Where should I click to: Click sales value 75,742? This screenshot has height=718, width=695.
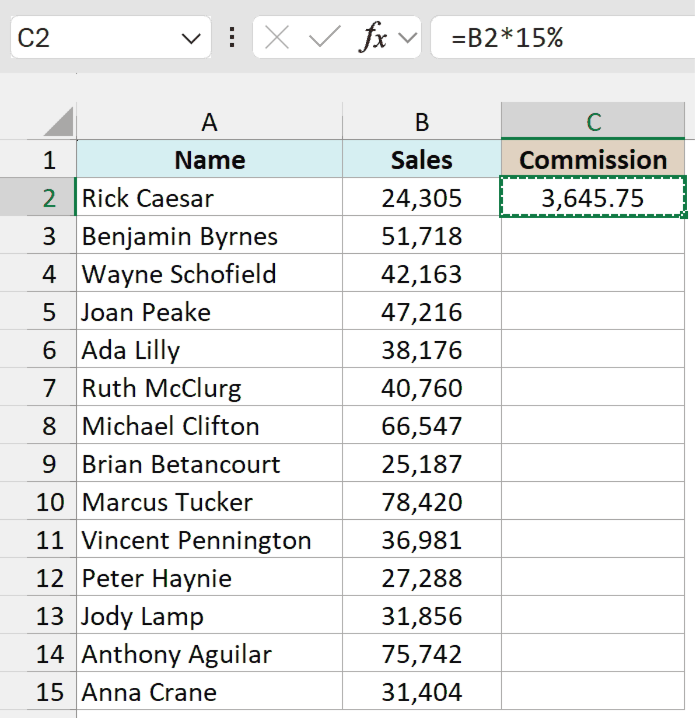(422, 653)
